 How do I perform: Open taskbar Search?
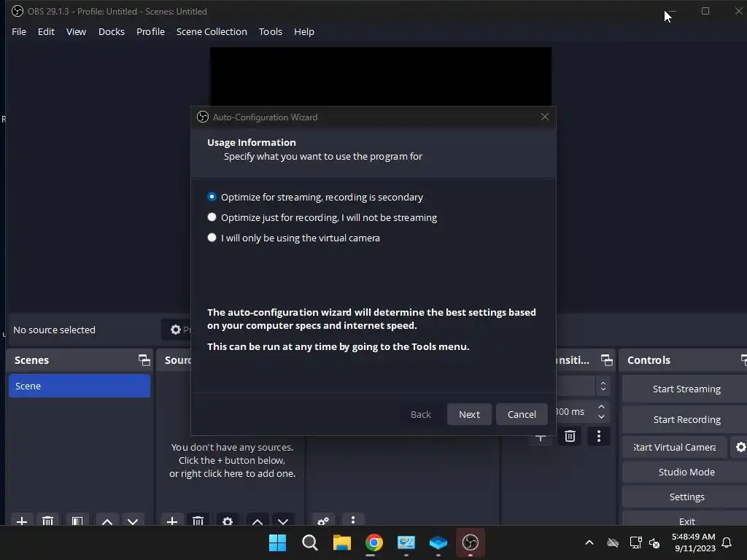pyautogui.click(x=309, y=542)
